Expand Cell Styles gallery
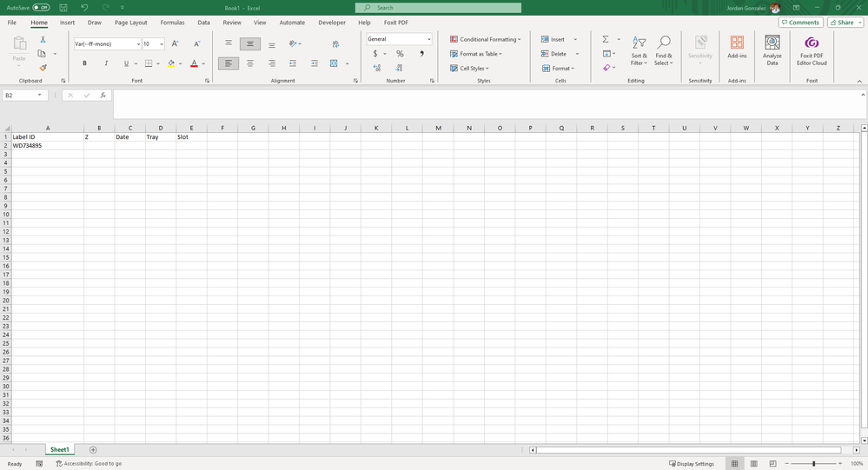The width and height of the screenshot is (868, 470). (x=469, y=68)
